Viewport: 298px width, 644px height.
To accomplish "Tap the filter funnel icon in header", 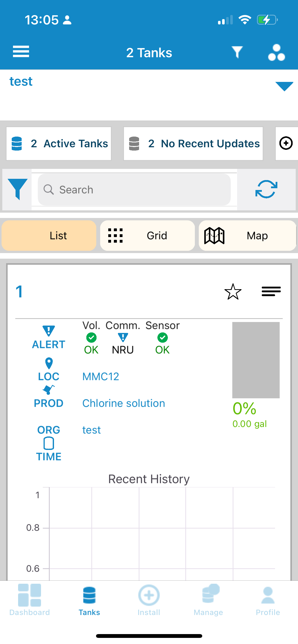I will coord(237,52).
